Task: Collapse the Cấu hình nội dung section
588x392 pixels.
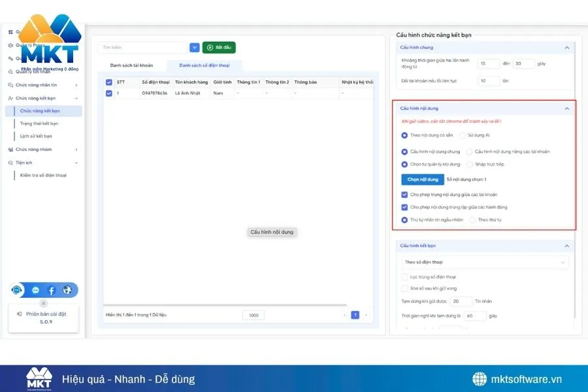Action: click(x=566, y=108)
